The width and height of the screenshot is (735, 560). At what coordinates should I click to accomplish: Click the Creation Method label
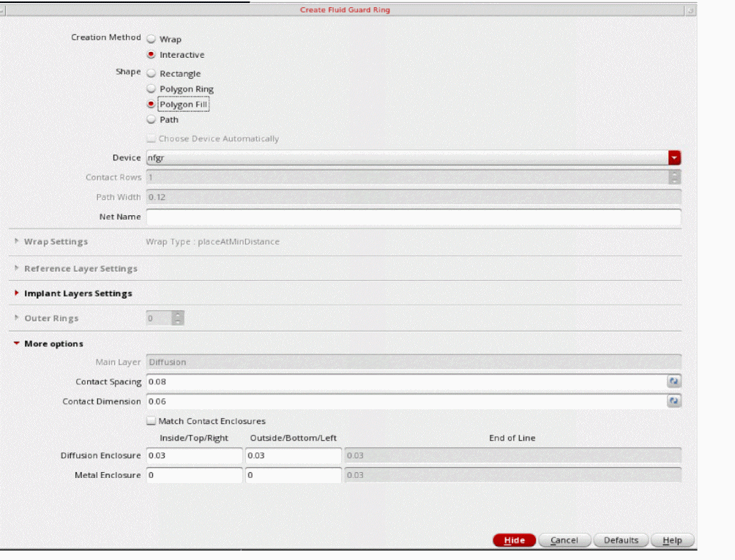tap(106, 37)
